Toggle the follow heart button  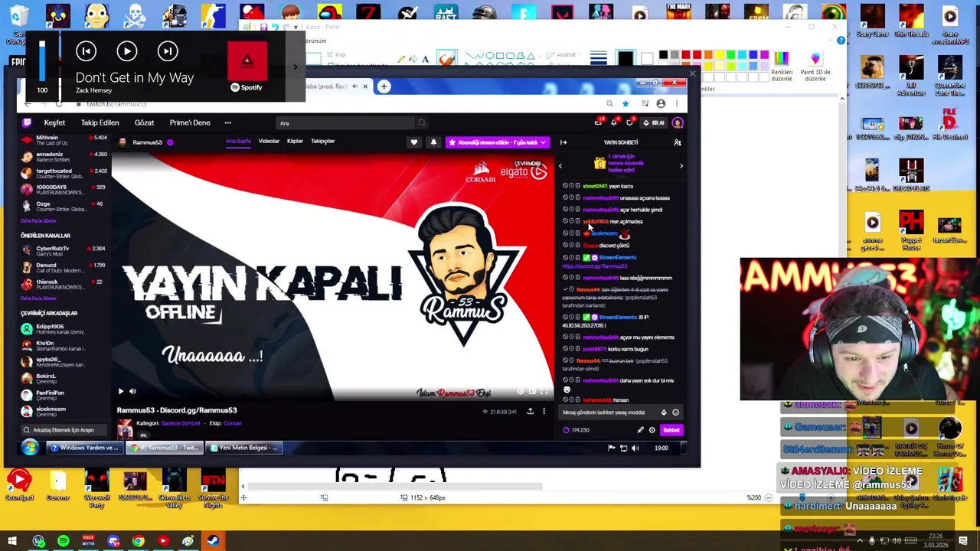[x=414, y=142]
